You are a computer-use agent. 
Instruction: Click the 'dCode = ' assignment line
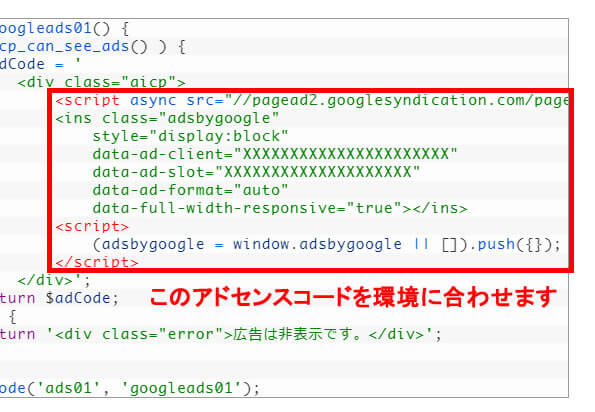pyautogui.click(x=41, y=64)
